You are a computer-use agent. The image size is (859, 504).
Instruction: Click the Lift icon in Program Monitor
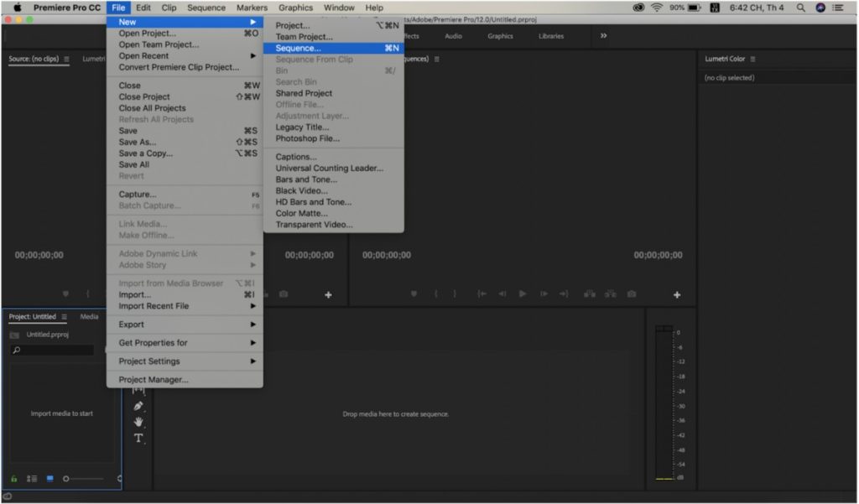pos(590,294)
